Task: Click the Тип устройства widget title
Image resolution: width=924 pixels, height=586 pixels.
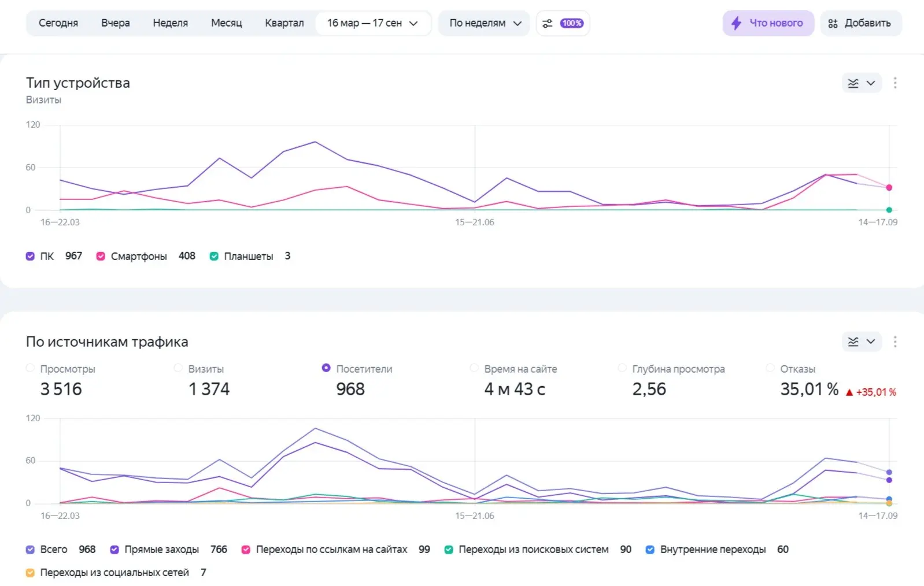Action: pos(78,83)
